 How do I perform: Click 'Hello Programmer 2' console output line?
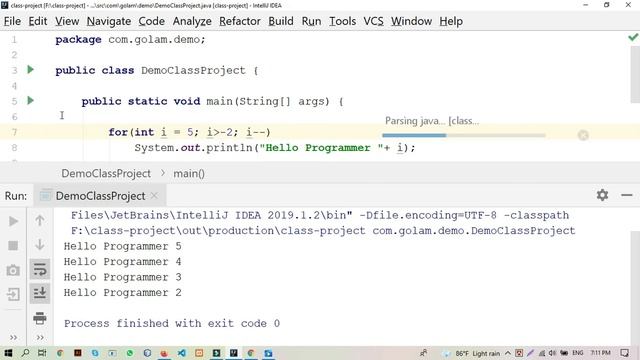pos(122,293)
